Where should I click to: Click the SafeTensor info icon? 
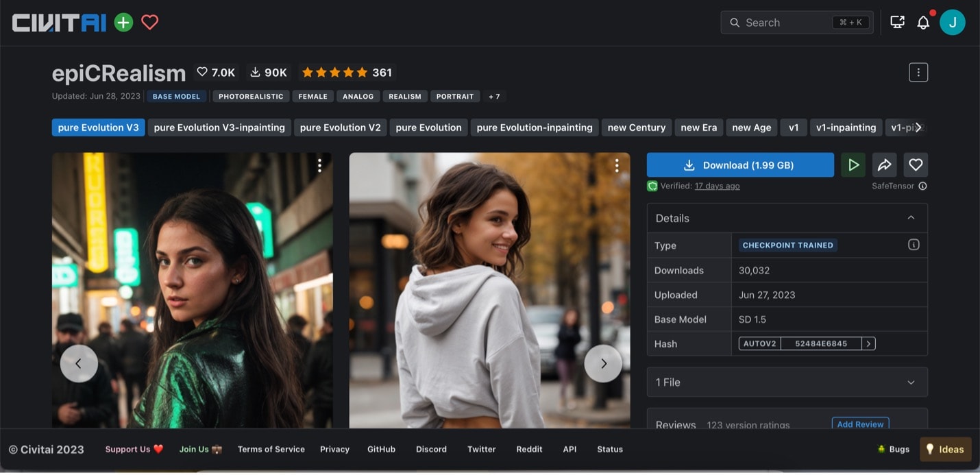922,186
